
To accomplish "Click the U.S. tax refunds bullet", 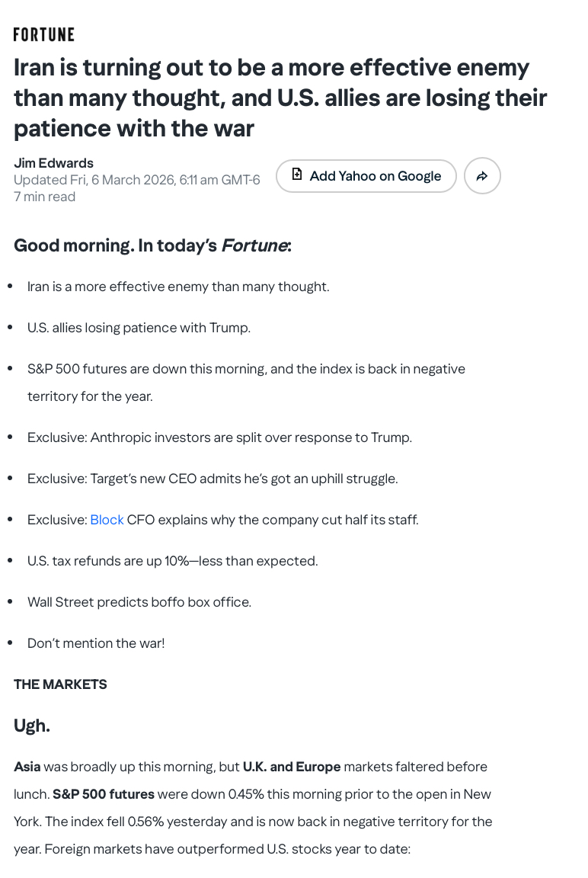I will [x=172, y=561].
